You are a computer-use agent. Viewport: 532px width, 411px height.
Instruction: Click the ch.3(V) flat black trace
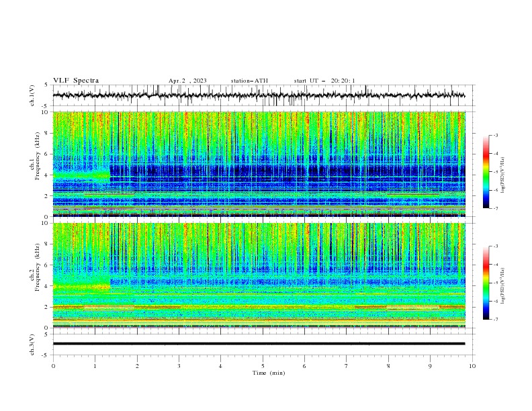tap(259, 344)
